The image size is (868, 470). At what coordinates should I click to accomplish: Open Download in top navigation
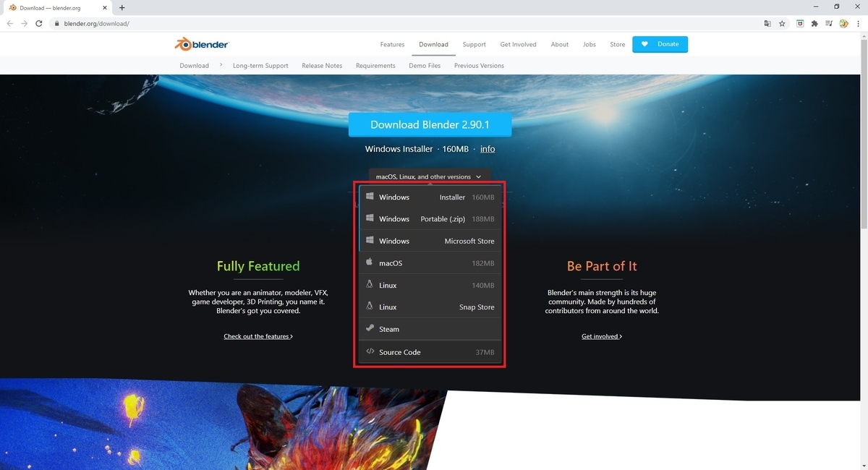click(x=433, y=44)
